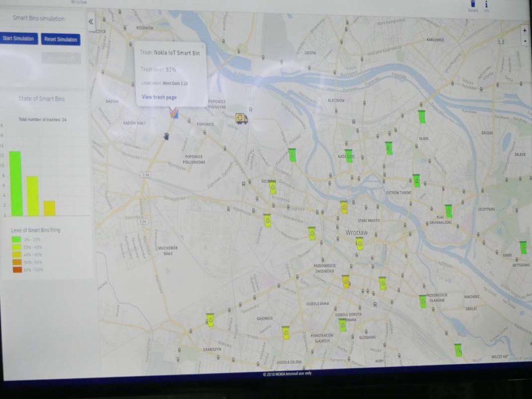The width and height of the screenshot is (532, 399).
Task: Click the tall green bar in chart
Action: click(15, 183)
